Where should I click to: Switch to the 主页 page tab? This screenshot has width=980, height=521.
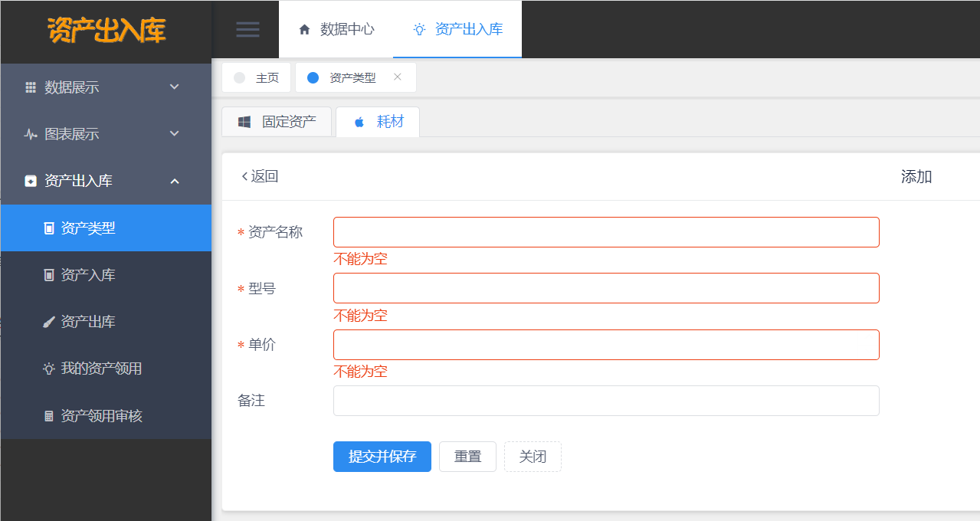257,77
